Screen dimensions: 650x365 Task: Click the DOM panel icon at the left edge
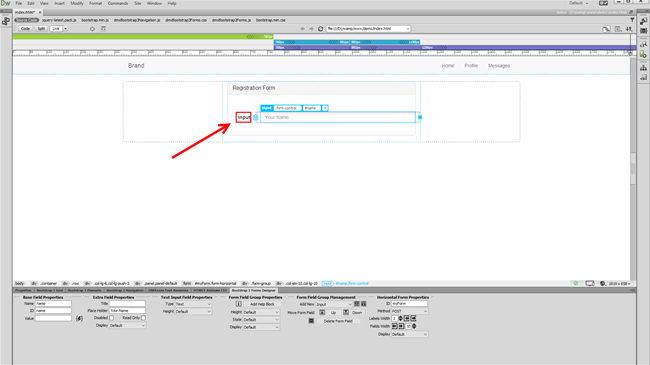[6, 21]
